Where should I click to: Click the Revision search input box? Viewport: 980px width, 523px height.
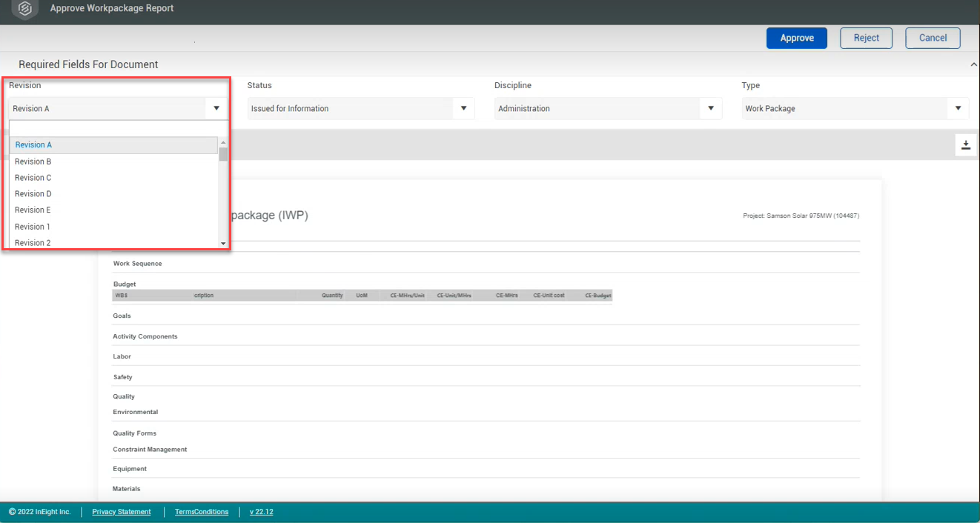(x=119, y=128)
